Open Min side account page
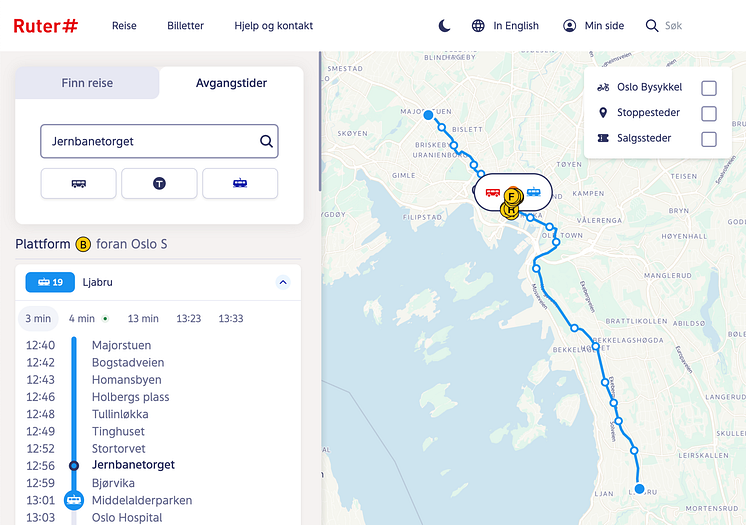The image size is (746, 525). (596, 26)
